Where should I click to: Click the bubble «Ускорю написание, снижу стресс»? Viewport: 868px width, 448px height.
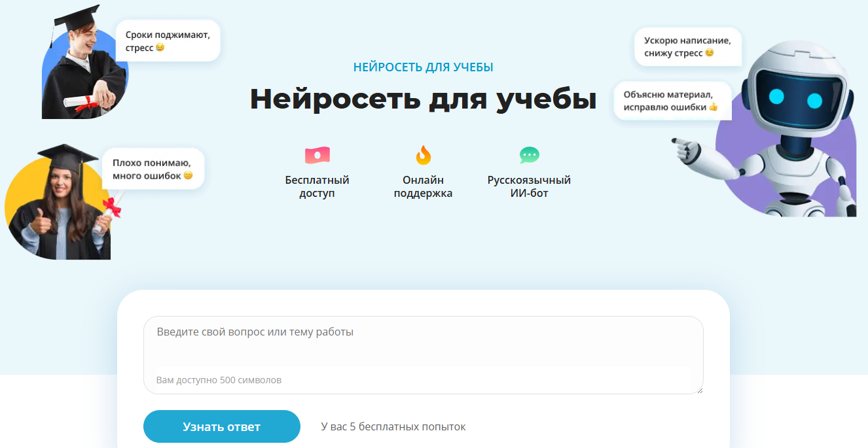687,46
